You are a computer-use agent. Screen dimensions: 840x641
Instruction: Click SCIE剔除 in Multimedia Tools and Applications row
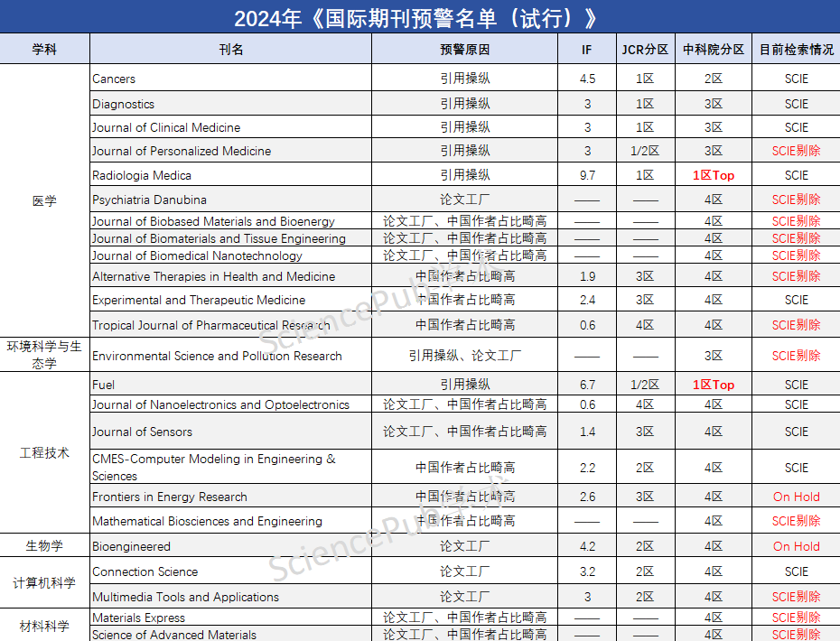coord(797,597)
